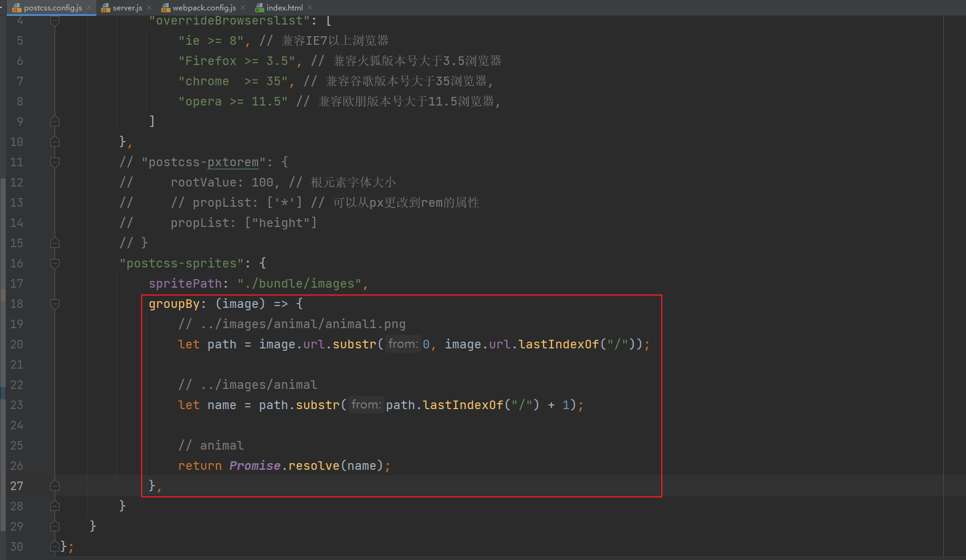Open the server.js tab
The width and height of the screenshot is (966, 560).
(128, 8)
